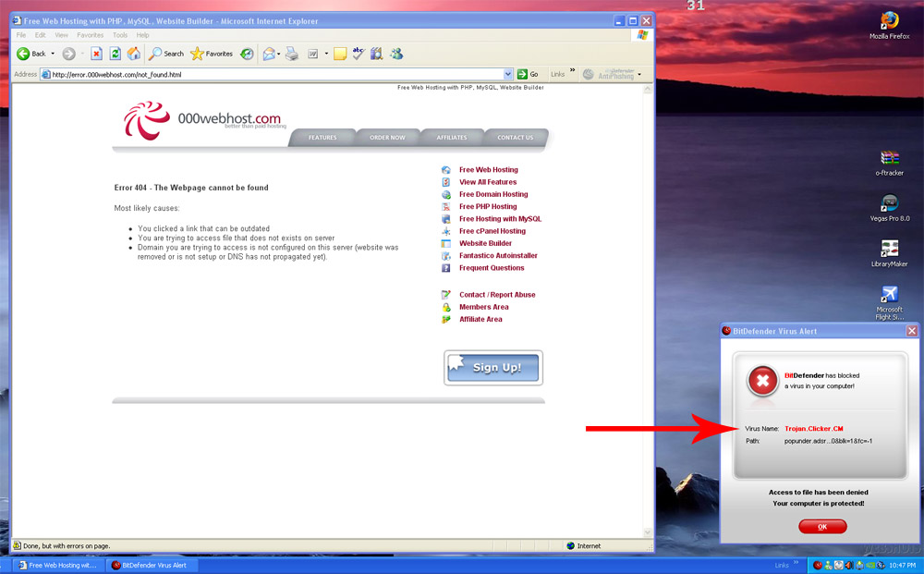The image size is (924, 574).
Task: Select the LibraryMaker desktop icon
Action: pyautogui.click(x=889, y=253)
